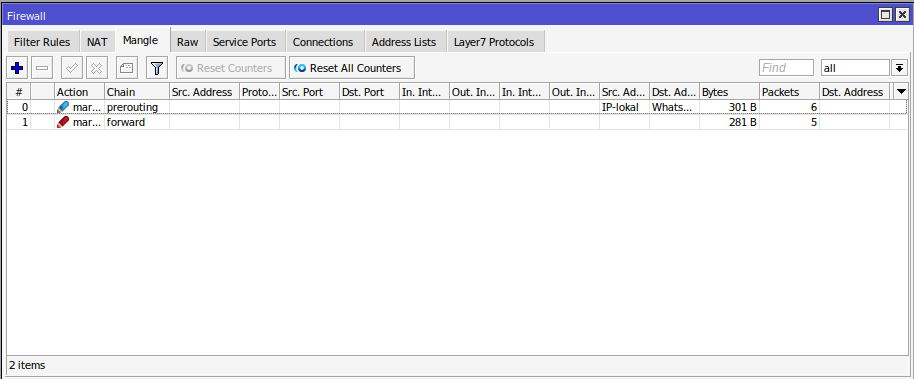Open the 'all' chain filter dropdown
This screenshot has width=914, height=379.
pos(855,68)
